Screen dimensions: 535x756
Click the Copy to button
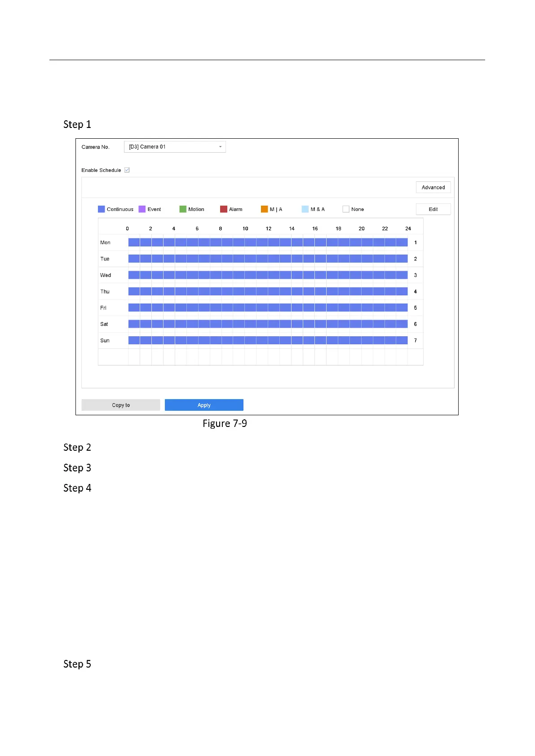point(121,405)
